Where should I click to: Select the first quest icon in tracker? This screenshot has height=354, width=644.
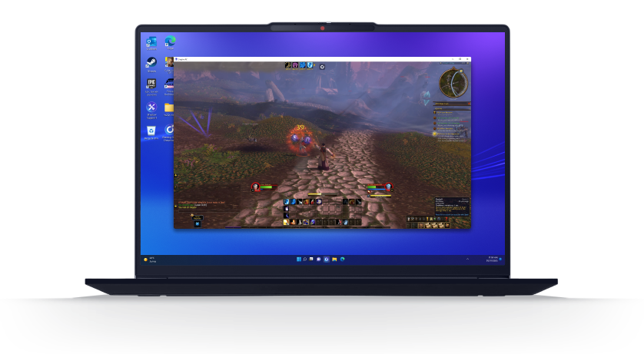[x=436, y=112]
